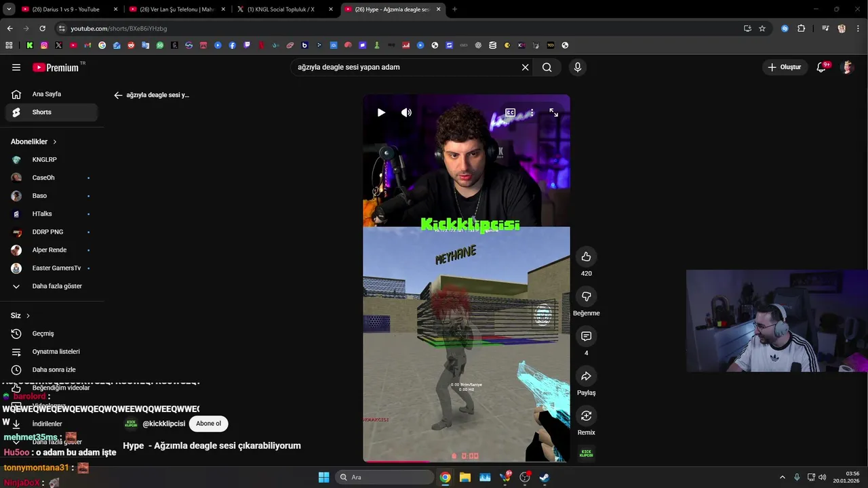The height and width of the screenshot is (488, 868).
Task: Open Geçmiş watch history
Action: [x=52, y=333]
